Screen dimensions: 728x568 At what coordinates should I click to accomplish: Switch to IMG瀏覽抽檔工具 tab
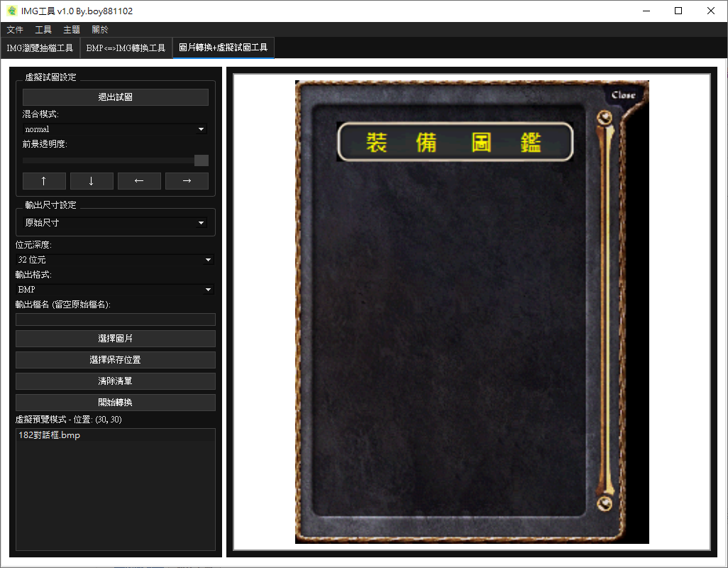[40, 48]
